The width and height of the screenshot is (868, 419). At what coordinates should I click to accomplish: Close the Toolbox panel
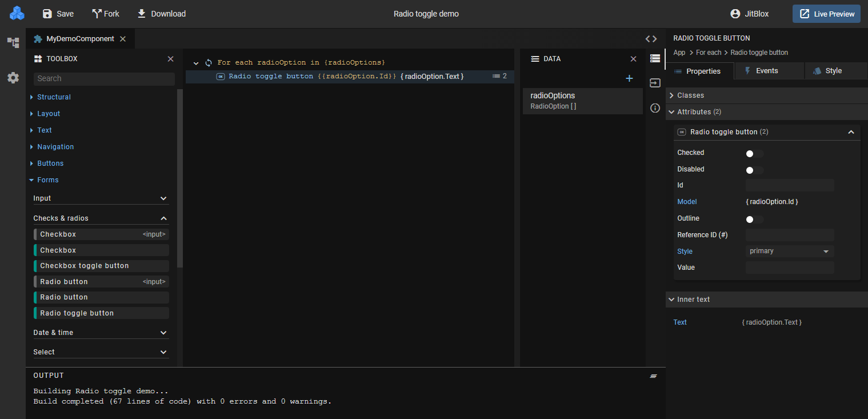[170, 59]
